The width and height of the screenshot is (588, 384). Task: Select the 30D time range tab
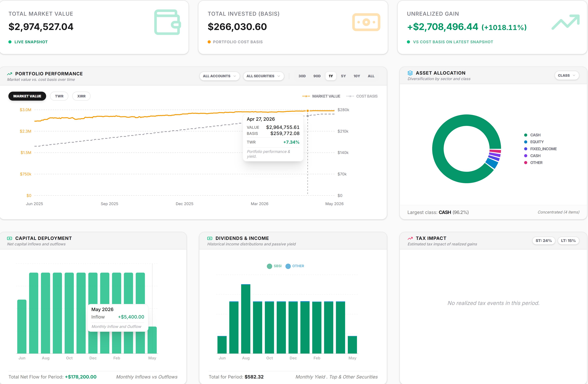[302, 76]
